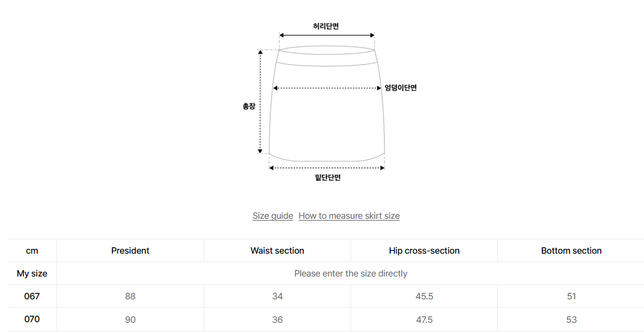Select the President column header
The height and width of the screenshot is (333, 644).
pyautogui.click(x=130, y=251)
